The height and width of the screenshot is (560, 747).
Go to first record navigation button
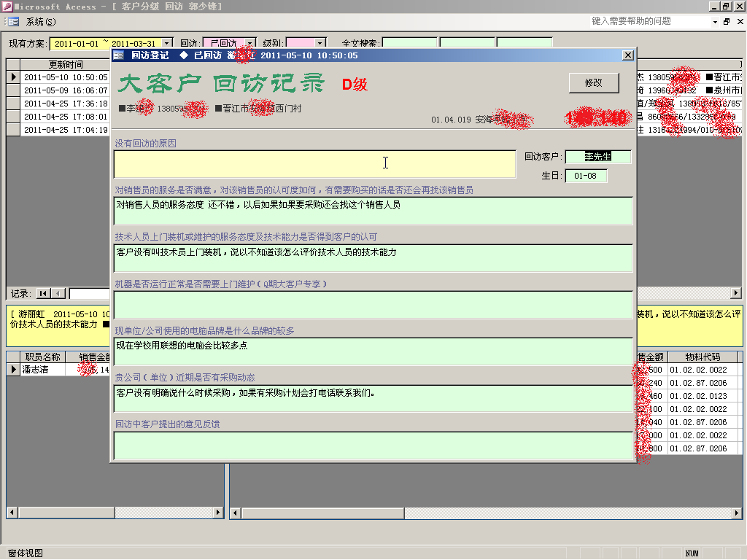pos(43,293)
